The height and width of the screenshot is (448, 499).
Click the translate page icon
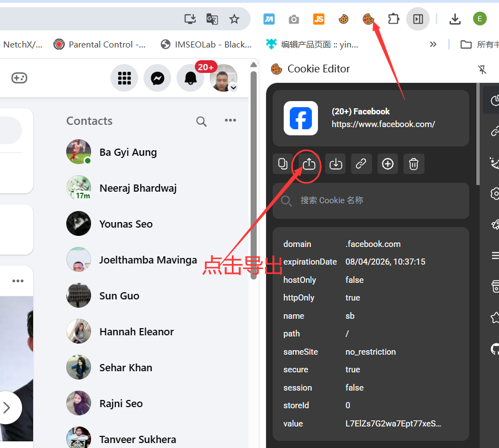click(212, 19)
